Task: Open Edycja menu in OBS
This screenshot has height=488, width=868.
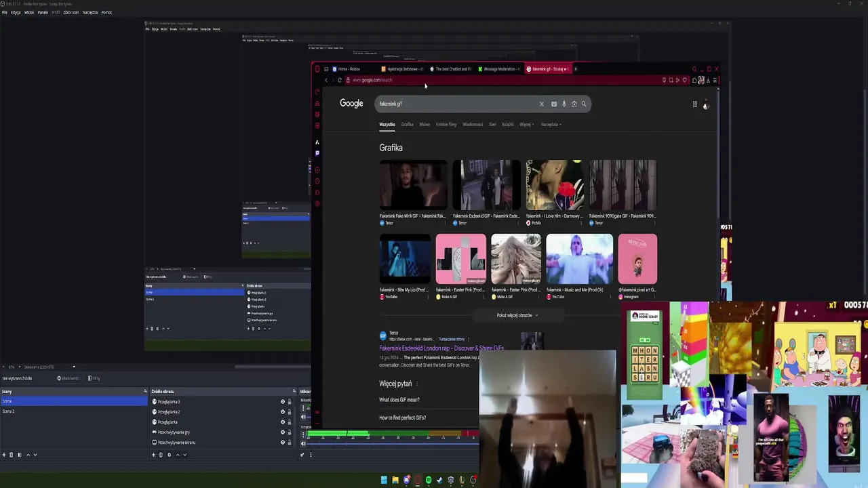Action: [16, 12]
